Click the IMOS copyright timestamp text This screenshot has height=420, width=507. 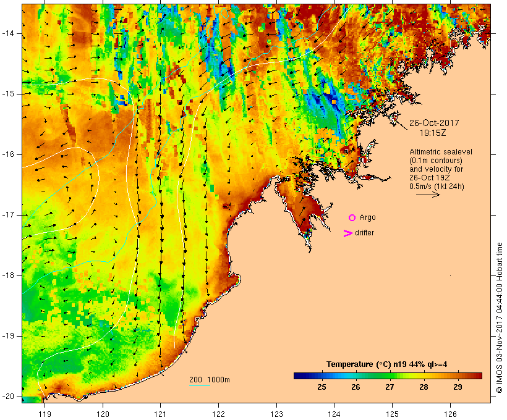pyautogui.click(x=500, y=318)
